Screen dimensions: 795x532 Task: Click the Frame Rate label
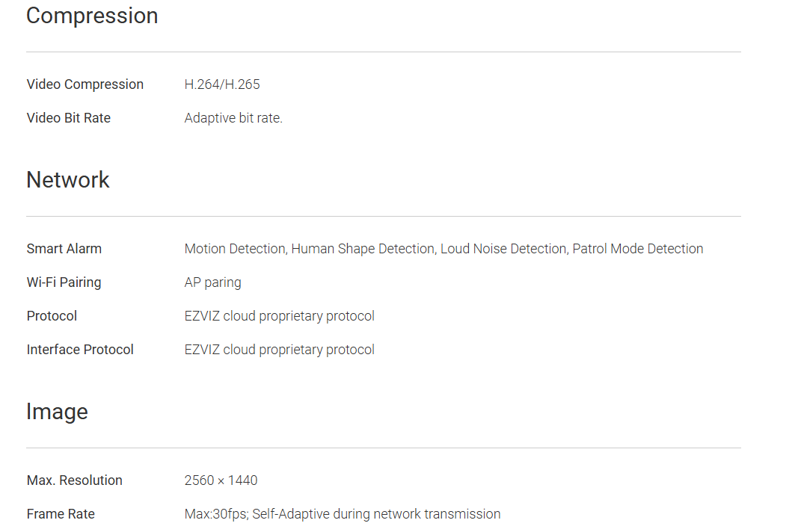(61, 514)
